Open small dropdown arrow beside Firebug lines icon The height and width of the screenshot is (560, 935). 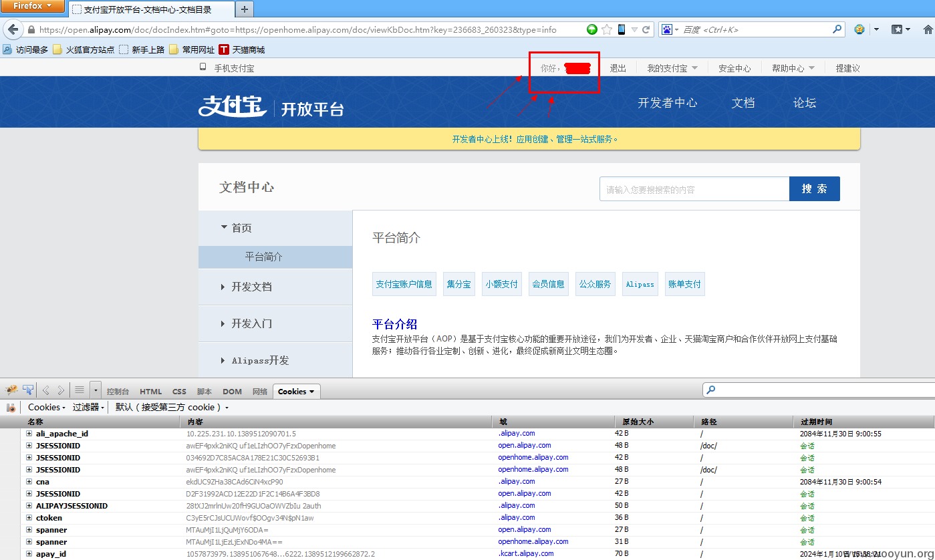96,391
